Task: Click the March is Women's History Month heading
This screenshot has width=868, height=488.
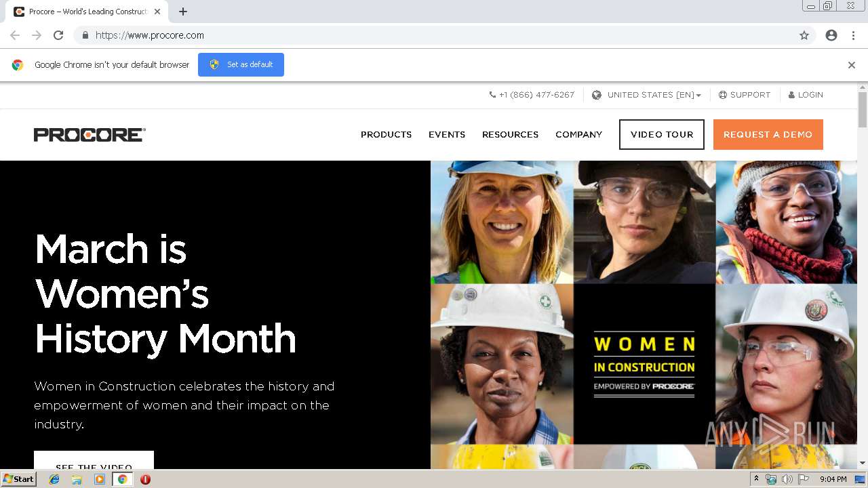Action: click(x=165, y=294)
